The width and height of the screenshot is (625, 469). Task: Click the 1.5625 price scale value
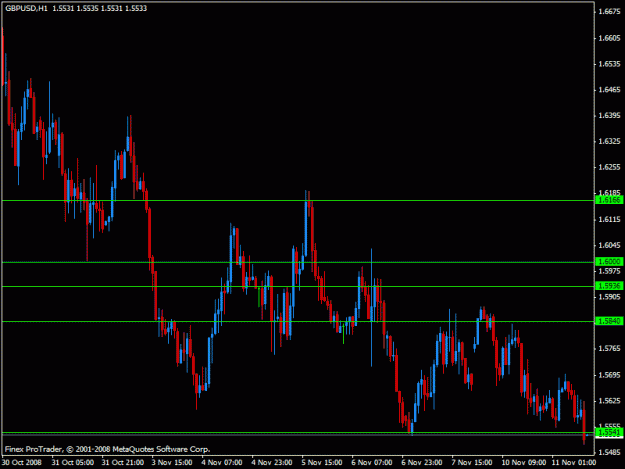click(x=609, y=401)
